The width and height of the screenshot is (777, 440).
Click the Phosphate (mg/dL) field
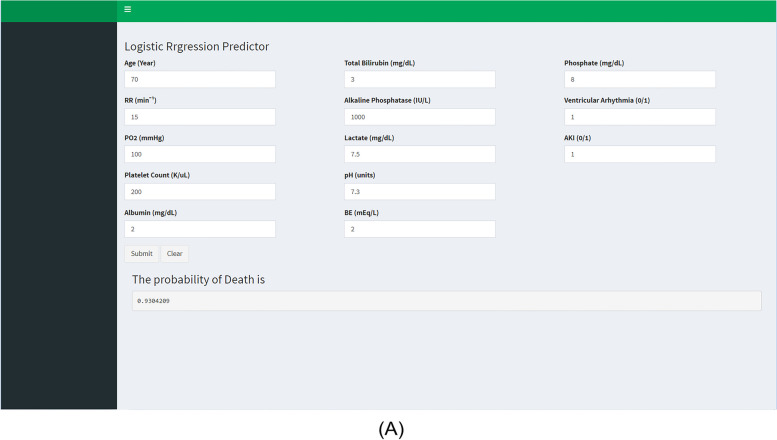pyautogui.click(x=640, y=79)
